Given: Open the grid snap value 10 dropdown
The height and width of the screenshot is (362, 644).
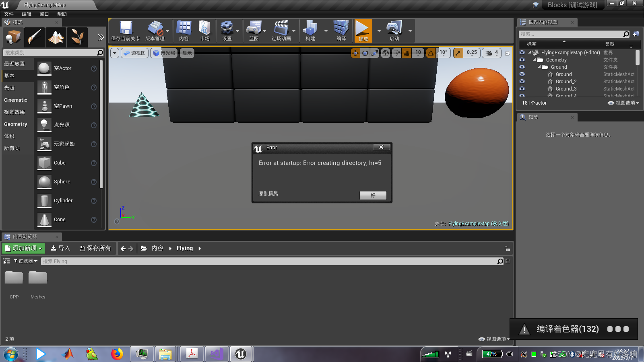Looking at the screenshot, I should coord(418,53).
